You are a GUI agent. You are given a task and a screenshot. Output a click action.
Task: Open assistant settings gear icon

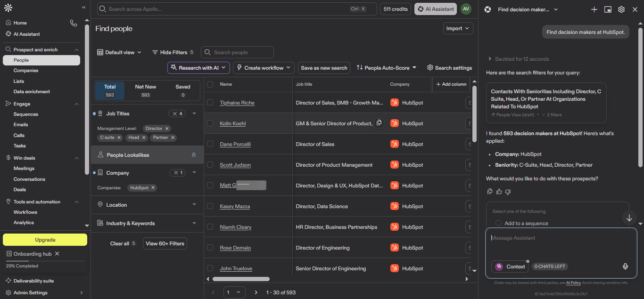(x=621, y=9)
